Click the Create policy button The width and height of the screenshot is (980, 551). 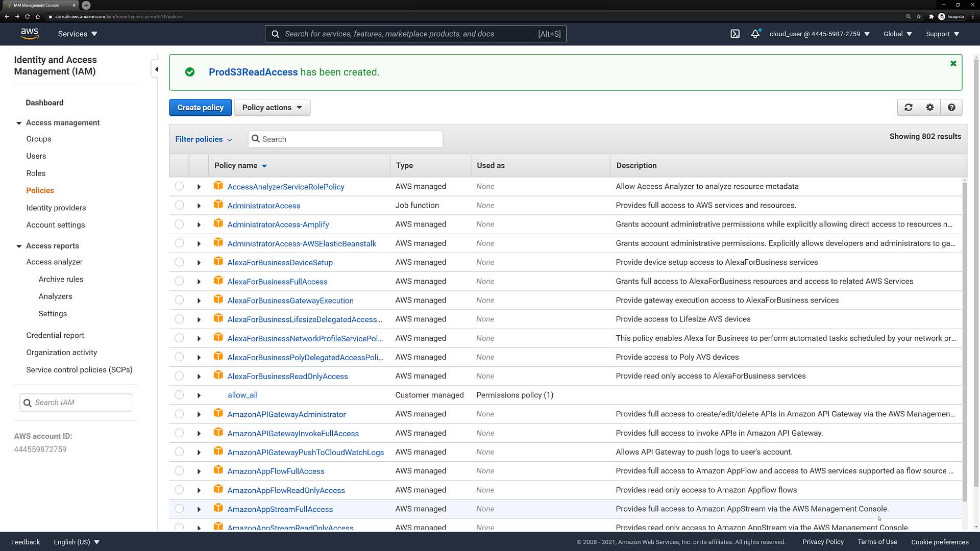click(200, 108)
